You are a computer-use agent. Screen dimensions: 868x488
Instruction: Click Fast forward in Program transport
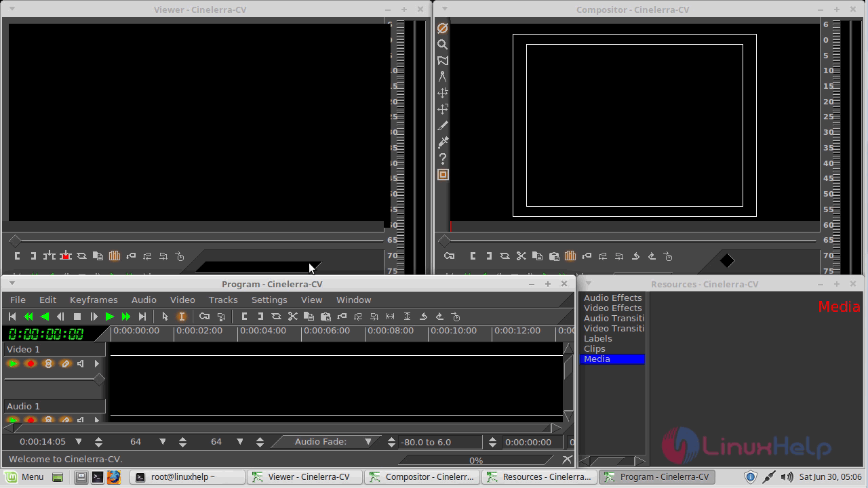(x=125, y=317)
